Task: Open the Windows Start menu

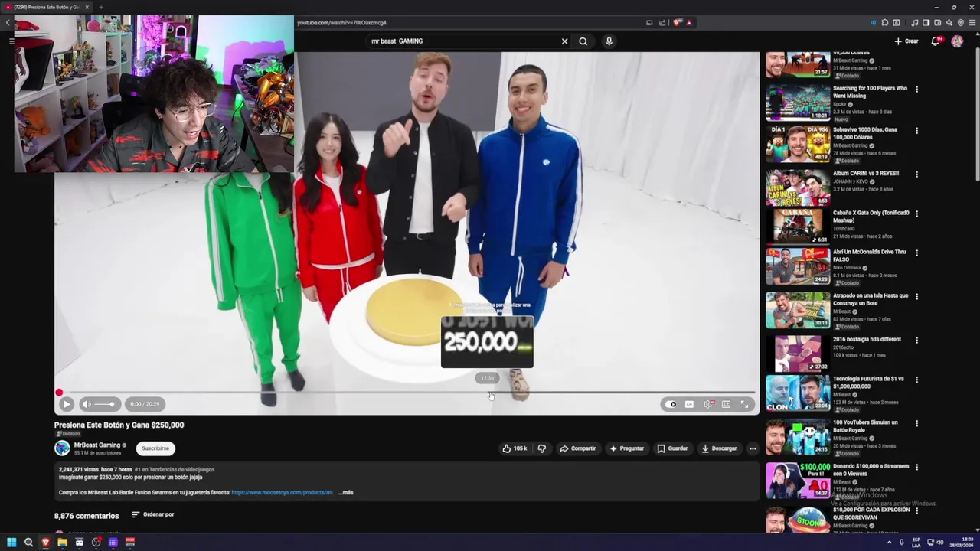Action: 11,543
